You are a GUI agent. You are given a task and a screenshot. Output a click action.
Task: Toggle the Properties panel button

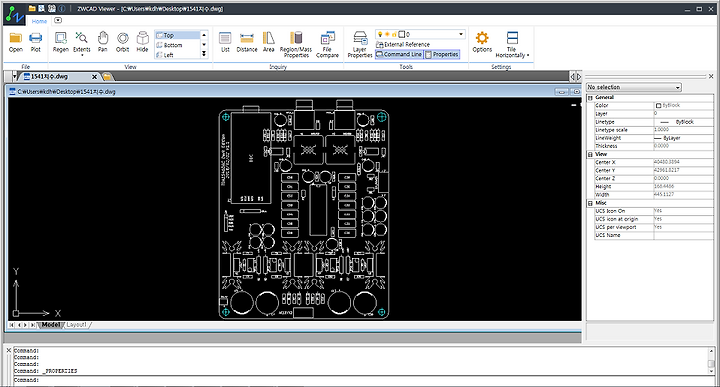[442, 54]
